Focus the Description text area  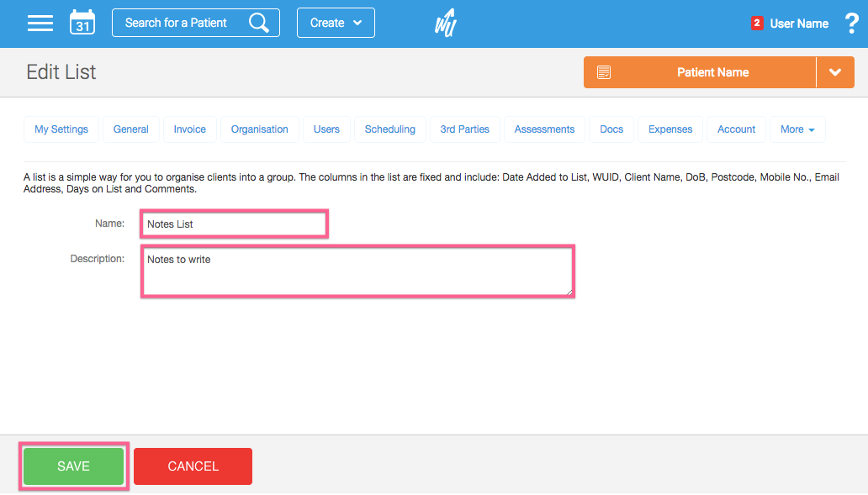[x=357, y=271]
